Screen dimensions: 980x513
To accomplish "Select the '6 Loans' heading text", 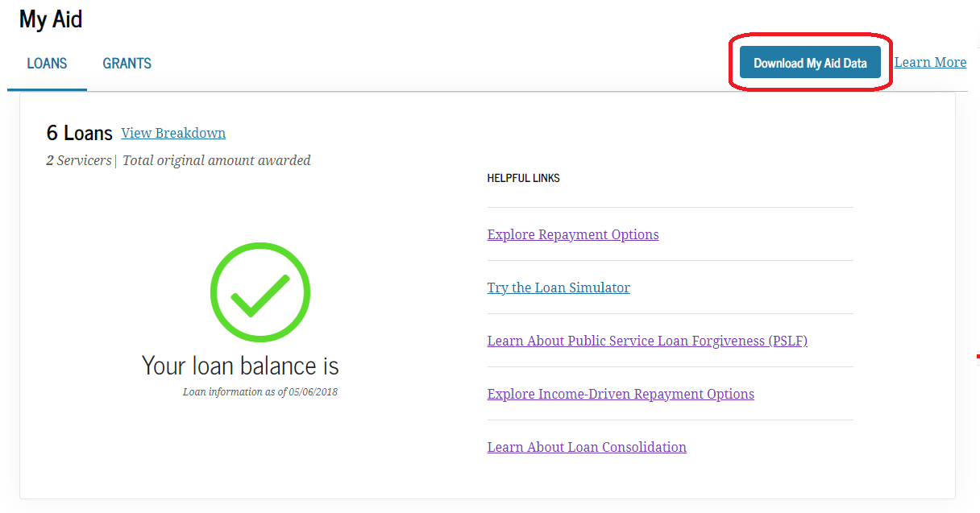I will 80,133.
